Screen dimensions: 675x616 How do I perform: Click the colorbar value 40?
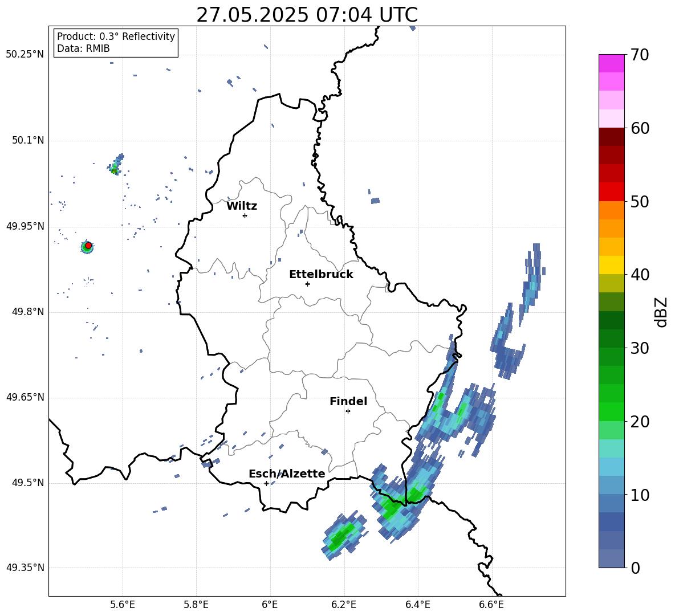[x=640, y=275]
